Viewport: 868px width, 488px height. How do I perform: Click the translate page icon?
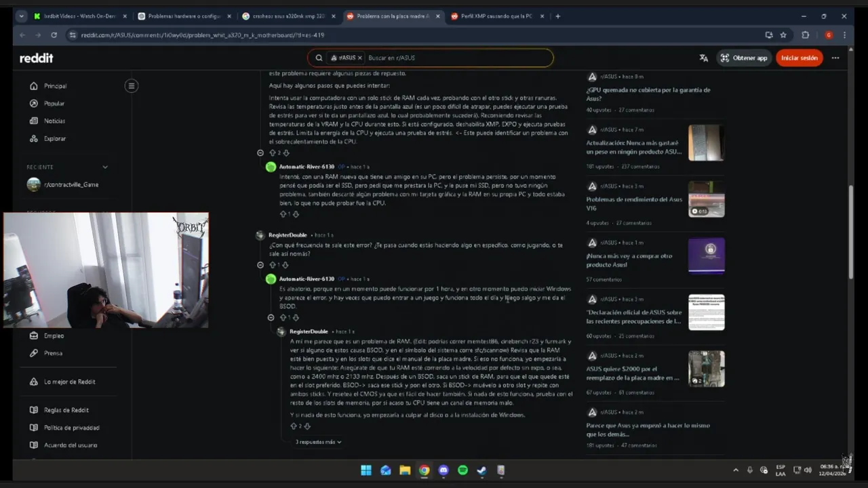tap(703, 58)
